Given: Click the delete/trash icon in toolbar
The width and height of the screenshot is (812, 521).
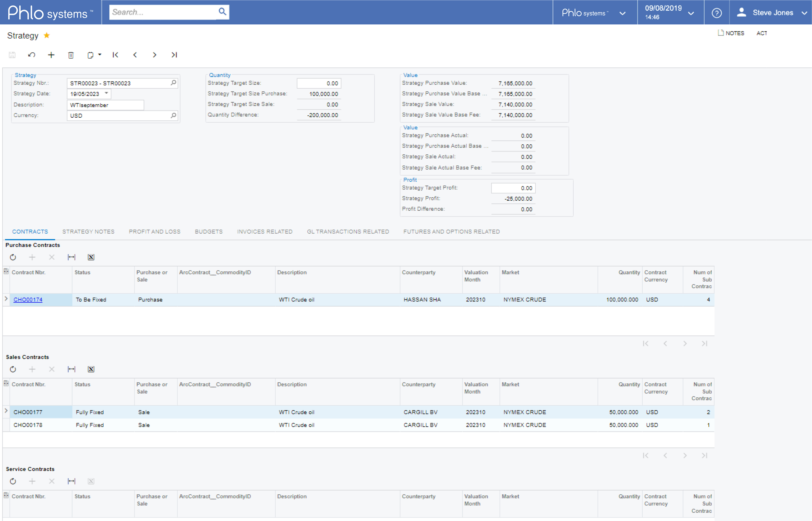Looking at the screenshot, I should point(71,55).
